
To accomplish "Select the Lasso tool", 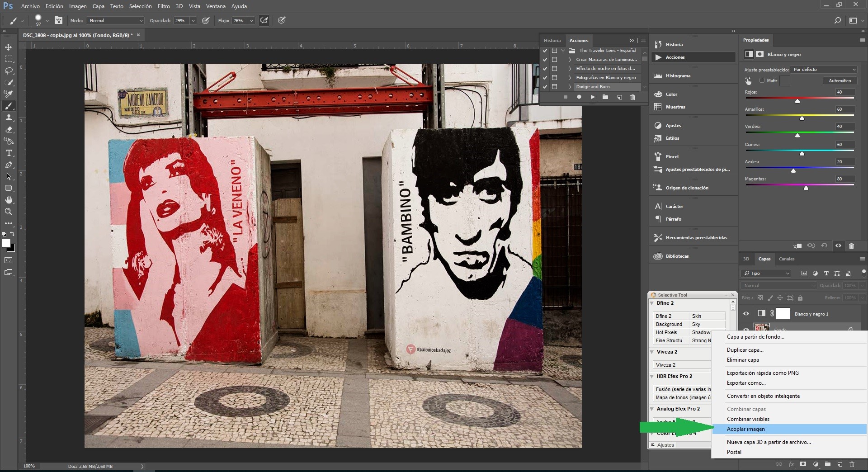I will (x=9, y=71).
